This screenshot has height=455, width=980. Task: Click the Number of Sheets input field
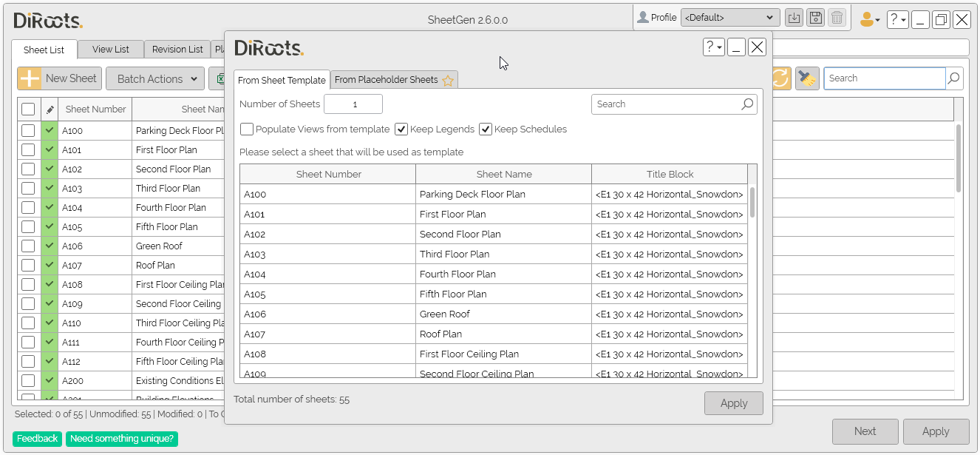353,104
